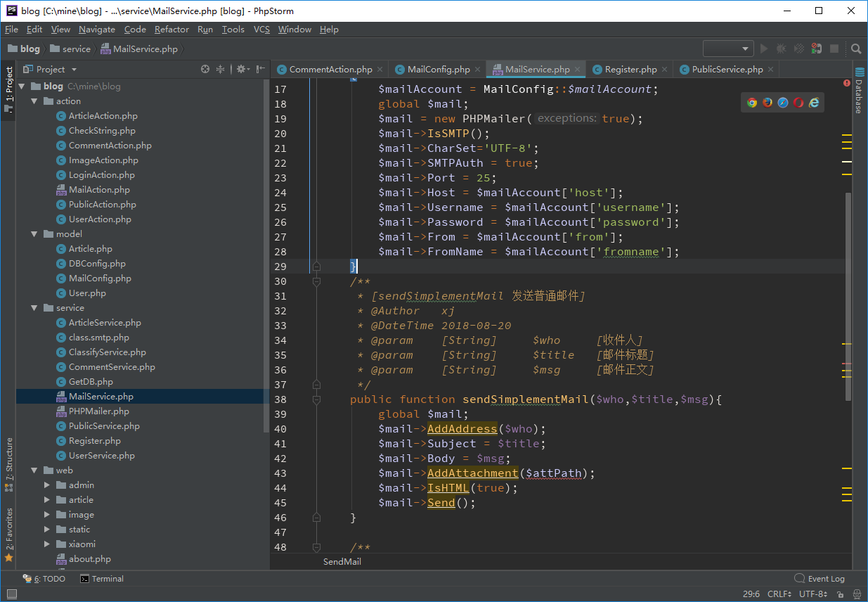Open the run configuration dropdown

(x=728, y=49)
